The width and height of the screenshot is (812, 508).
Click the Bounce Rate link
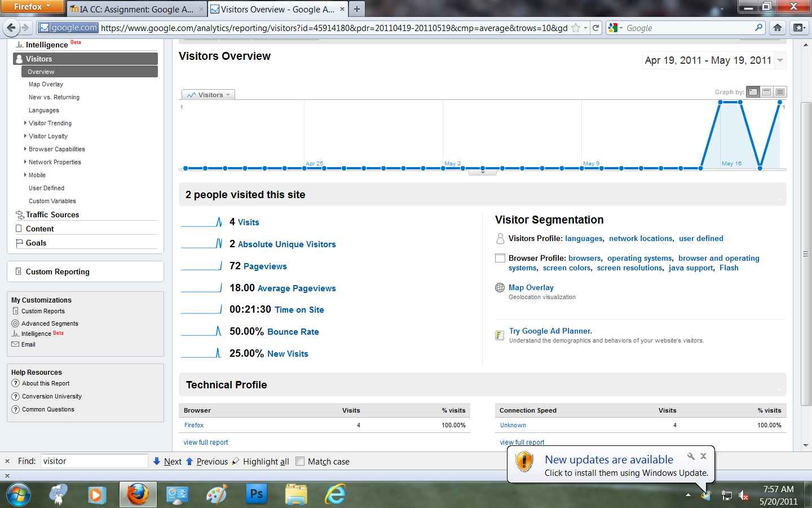tap(293, 332)
